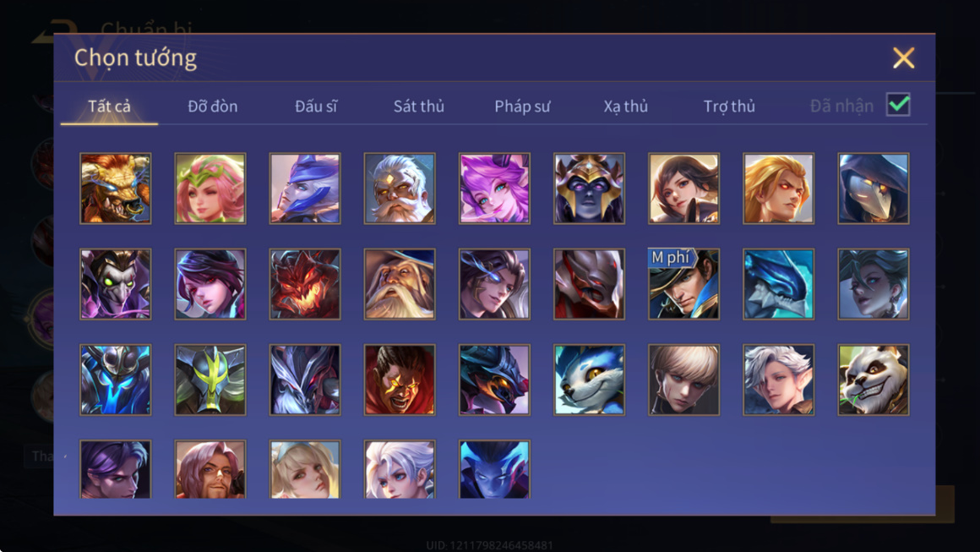The width and height of the screenshot is (980, 552).
Task: Pick the white-bearded old man with forehead gem
Action: click(x=400, y=189)
